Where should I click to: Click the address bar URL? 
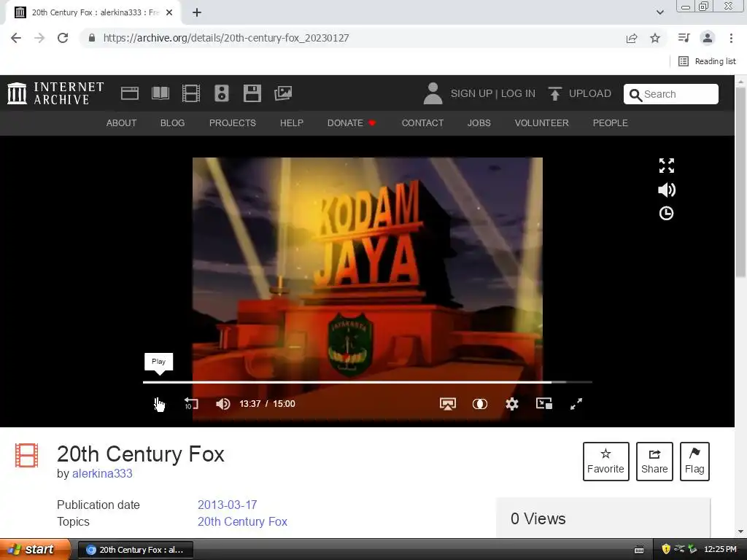click(x=226, y=38)
